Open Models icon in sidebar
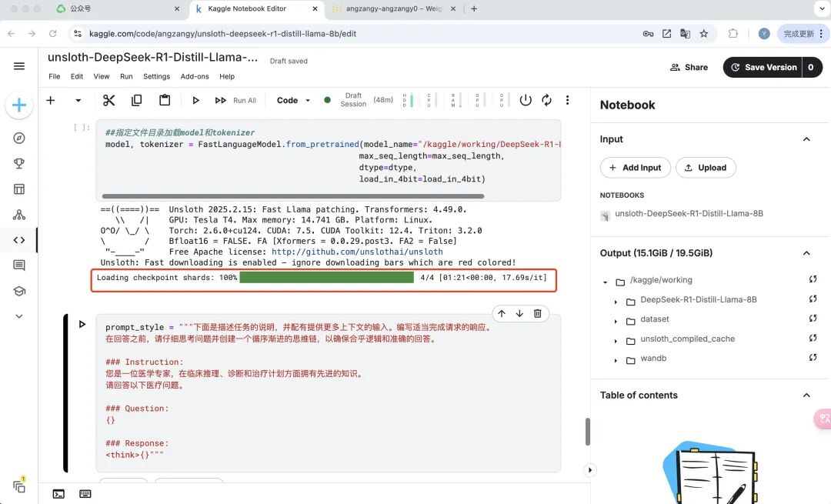This screenshot has width=831, height=504. coord(19,215)
